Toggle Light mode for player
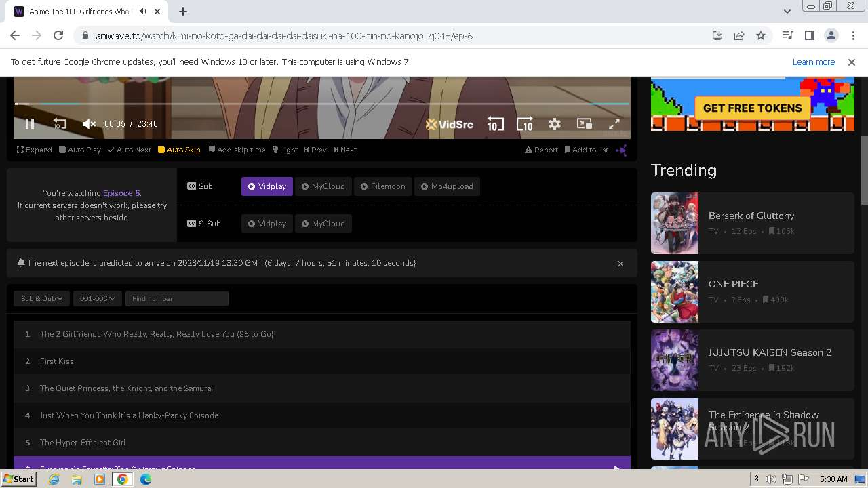Image resolution: width=868 pixels, height=488 pixels. (x=285, y=150)
